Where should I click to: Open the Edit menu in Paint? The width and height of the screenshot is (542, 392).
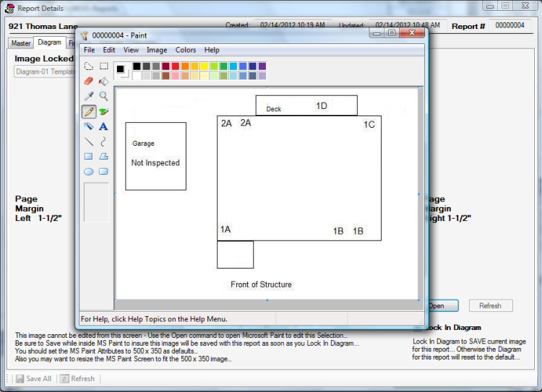tap(109, 50)
